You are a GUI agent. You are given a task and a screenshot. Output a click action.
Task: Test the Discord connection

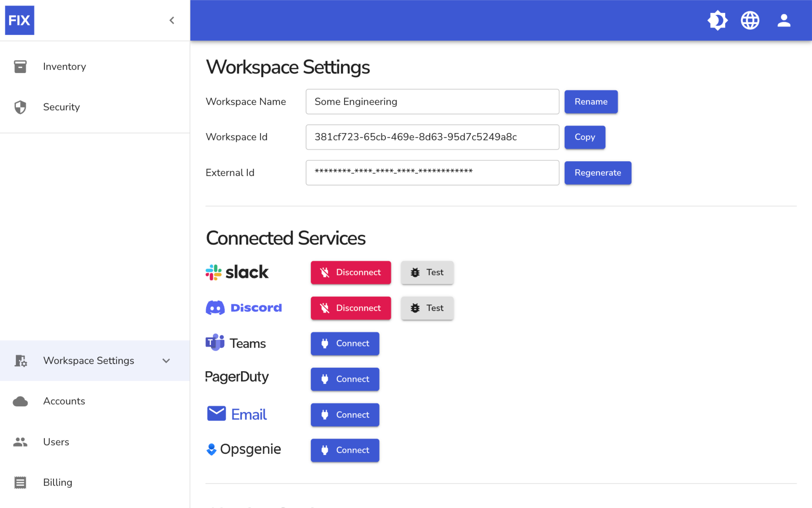pyautogui.click(x=427, y=308)
